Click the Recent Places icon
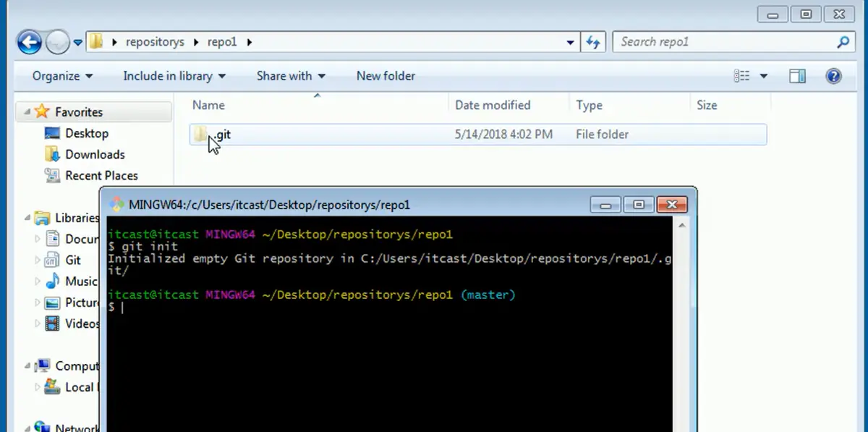Viewport: 868px width, 432px height. [x=52, y=175]
